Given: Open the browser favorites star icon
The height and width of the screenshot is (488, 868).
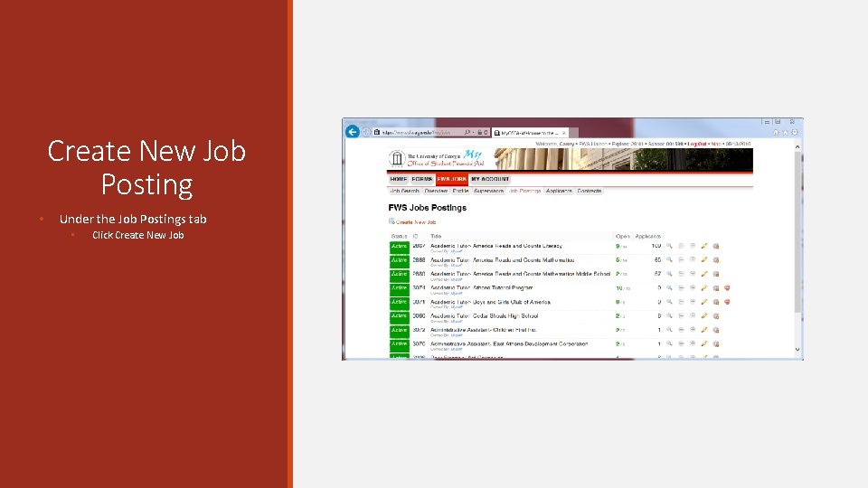Looking at the screenshot, I should [785, 132].
